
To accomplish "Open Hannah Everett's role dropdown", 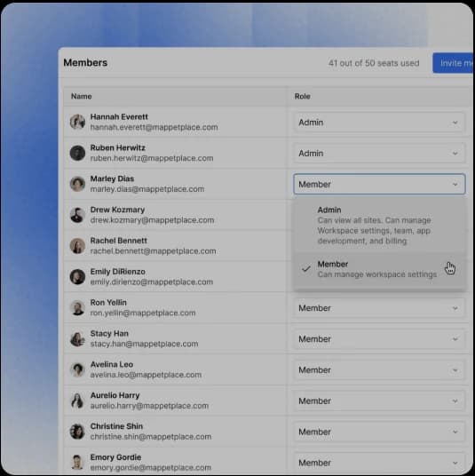I will coord(379,123).
